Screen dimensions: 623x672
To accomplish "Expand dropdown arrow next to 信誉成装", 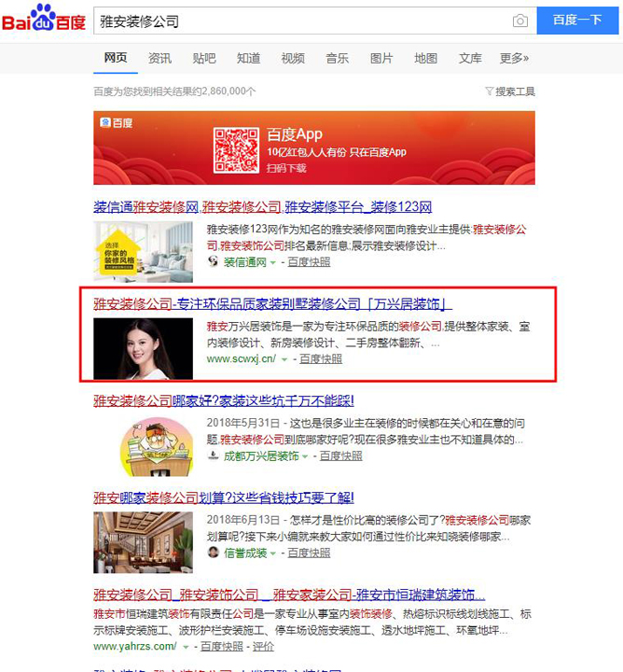I will (x=272, y=553).
